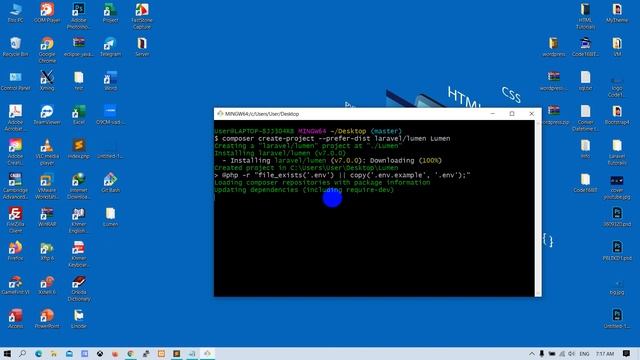Open the notification center icon

[627, 353]
